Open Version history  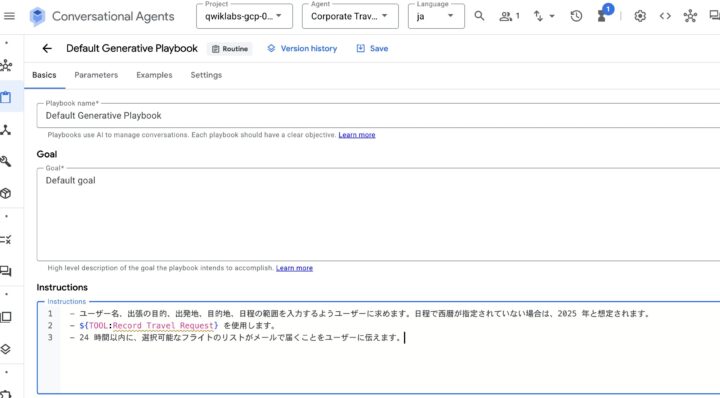click(302, 48)
